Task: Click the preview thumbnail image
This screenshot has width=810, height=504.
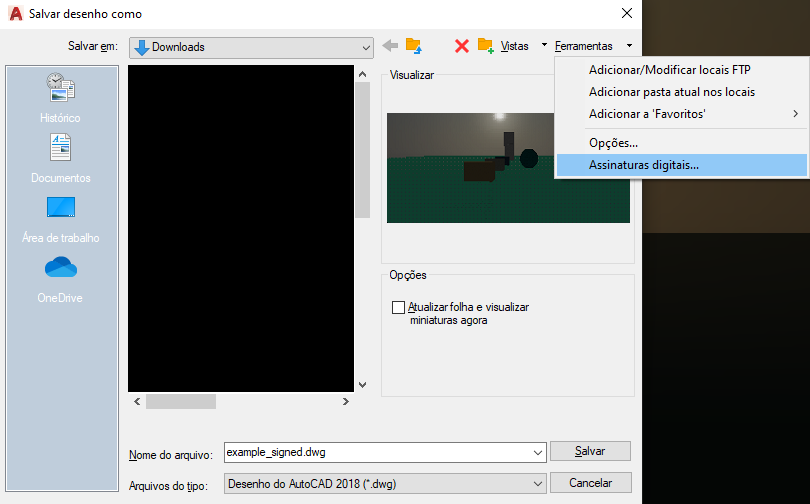Action: [508, 167]
